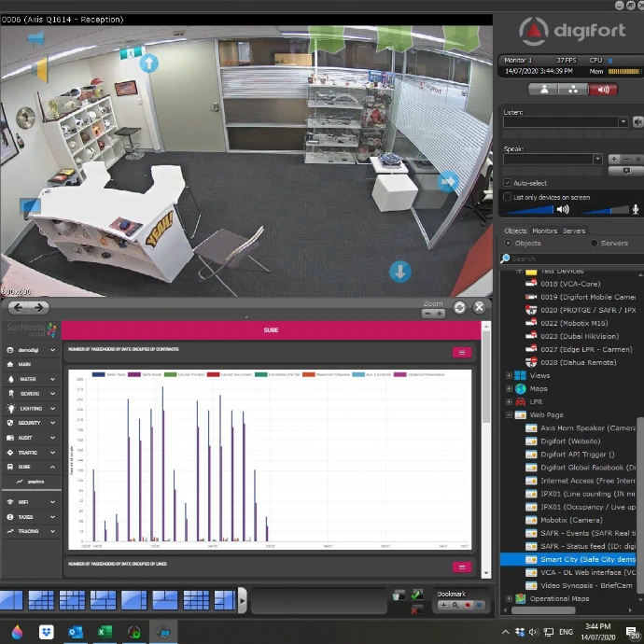
Task: Open the second chart's pink menu button
Action: [x=462, y=567]
